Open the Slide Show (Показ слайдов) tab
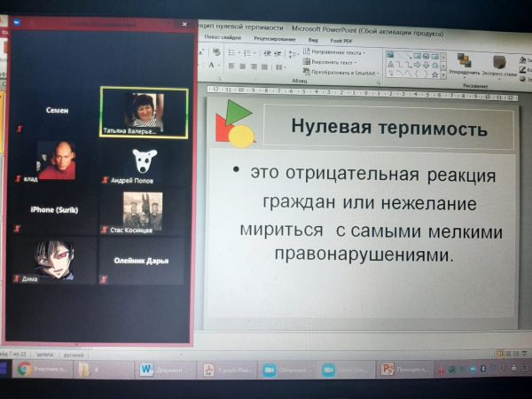This screenshot has height=399, width=532. [223, 38]
